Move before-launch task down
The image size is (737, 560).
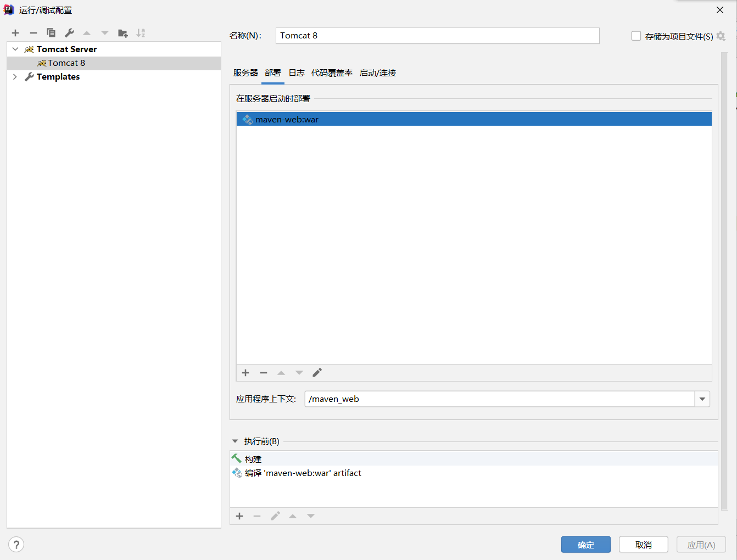(311, 516)
